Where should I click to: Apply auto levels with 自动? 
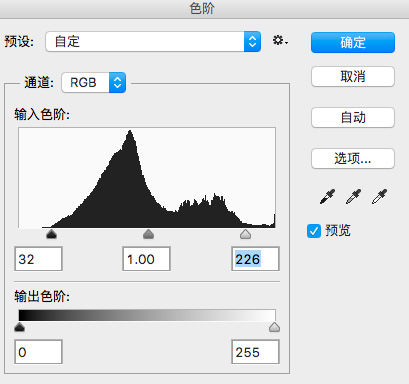(x=353, y=117)
